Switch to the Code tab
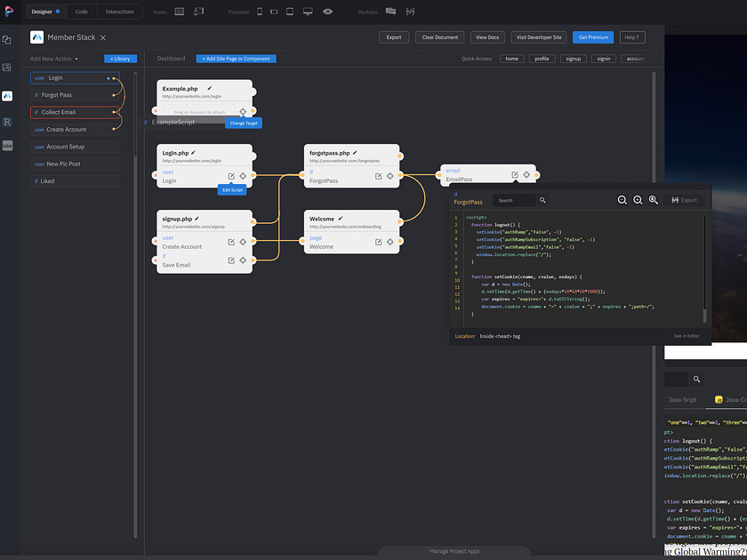 [x=81, y=12]
